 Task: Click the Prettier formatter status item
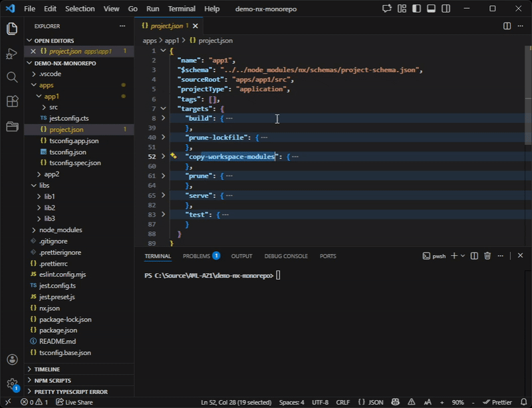point(497,402)
